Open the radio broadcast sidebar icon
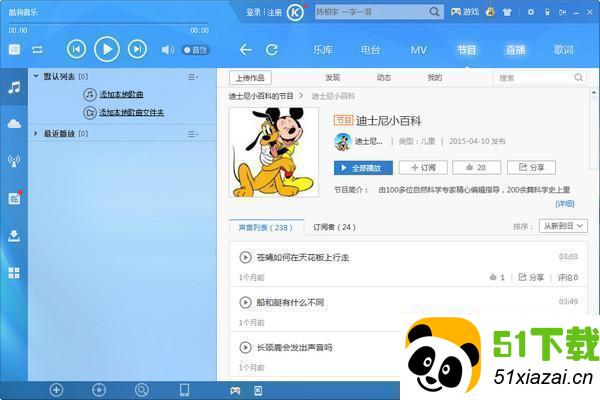 point(14,160)
